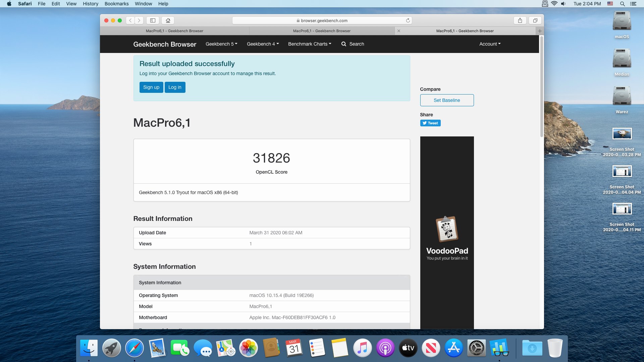Click the page vertical scrollbar

541,86
